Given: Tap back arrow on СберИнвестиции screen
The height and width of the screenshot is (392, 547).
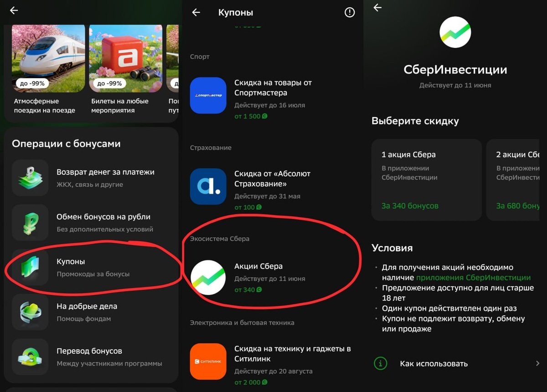Looking at the screenshot, I should pos(377,8).
